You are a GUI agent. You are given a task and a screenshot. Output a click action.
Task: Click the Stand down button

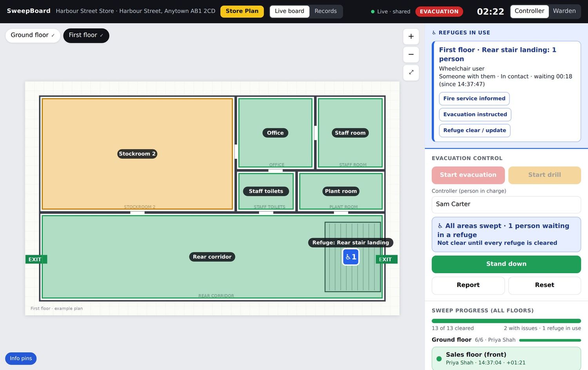tap(506, 264)
